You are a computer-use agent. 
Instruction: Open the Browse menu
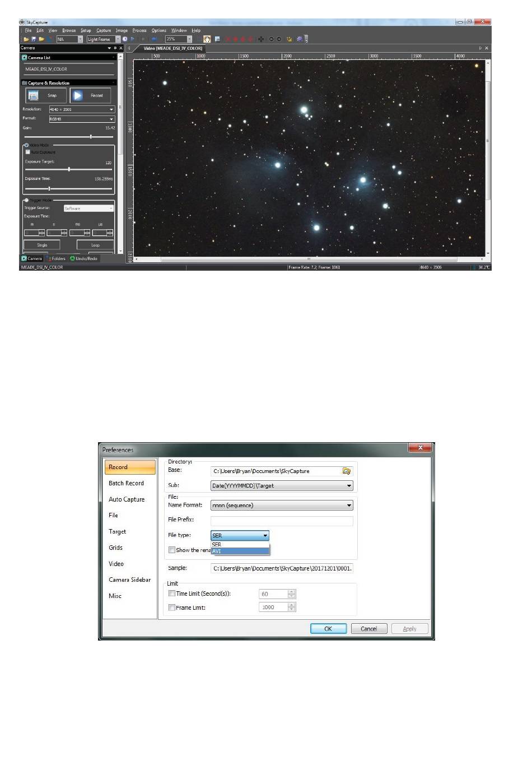click(x=69, y=31)
